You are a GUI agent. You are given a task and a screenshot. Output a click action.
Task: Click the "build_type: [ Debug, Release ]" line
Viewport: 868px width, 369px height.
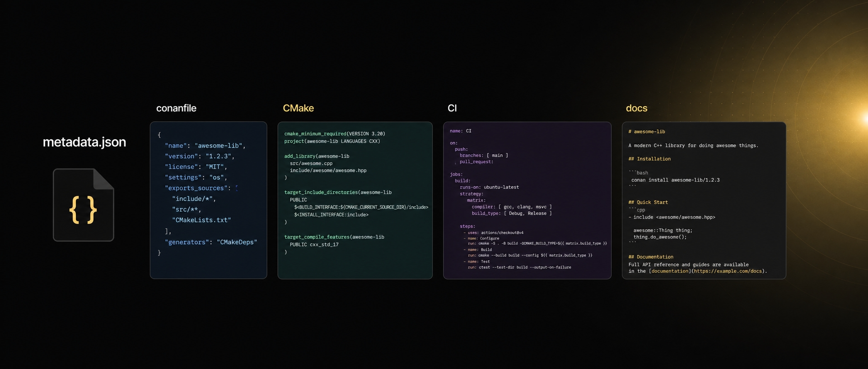[512, 213]
